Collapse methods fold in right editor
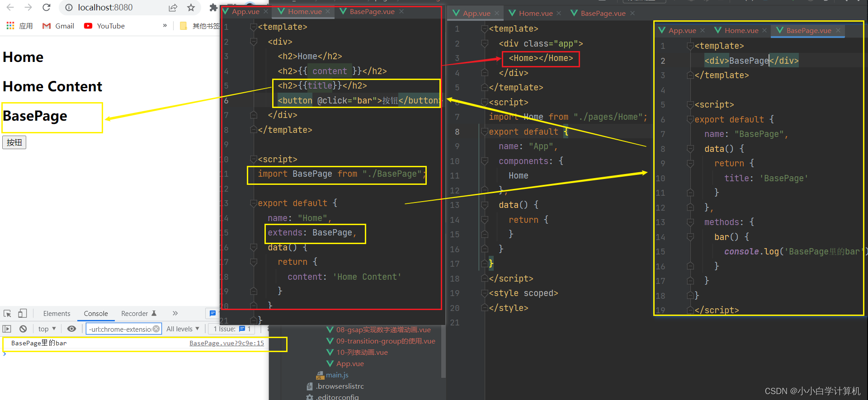 690,222
